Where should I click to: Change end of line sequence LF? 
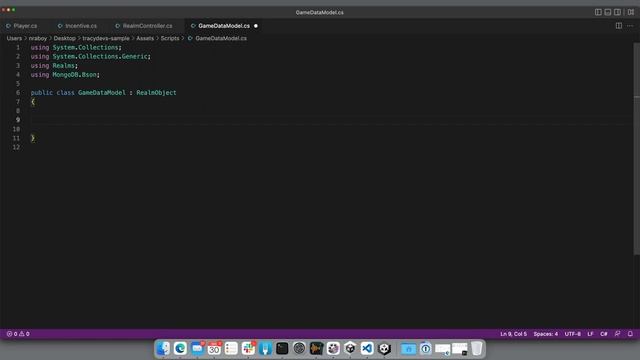click(590, 334)
